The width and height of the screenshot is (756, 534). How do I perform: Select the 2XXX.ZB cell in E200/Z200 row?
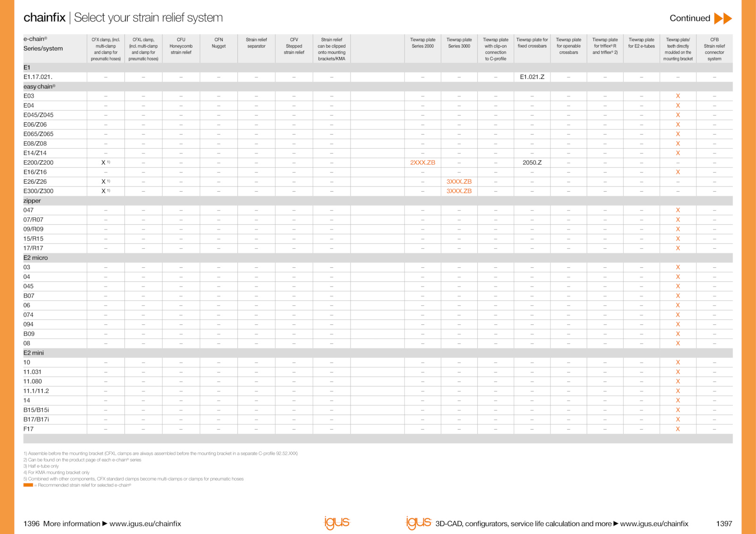pyautogui.click(x=422, y=162)
